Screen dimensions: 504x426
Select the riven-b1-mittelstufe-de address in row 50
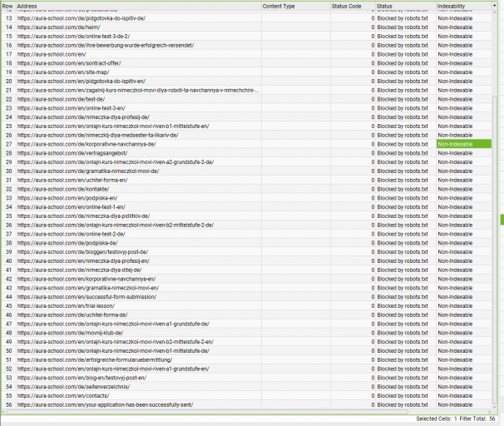pos(113,351)
